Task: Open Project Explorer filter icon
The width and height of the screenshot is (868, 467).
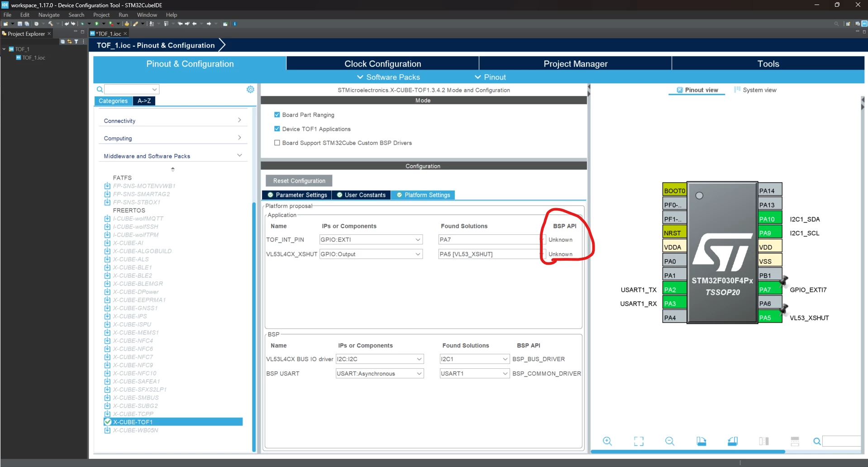Action: [x=76, y=41]
